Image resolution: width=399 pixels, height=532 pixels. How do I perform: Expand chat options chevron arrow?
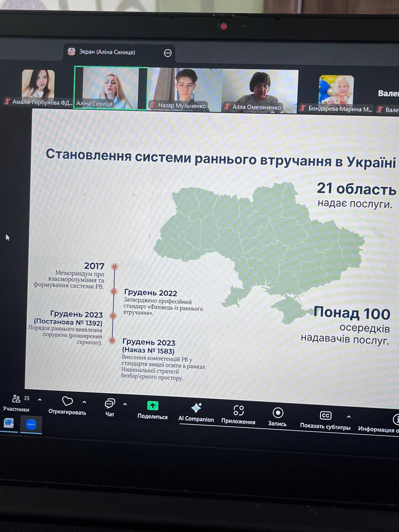(x=125, y=404)
